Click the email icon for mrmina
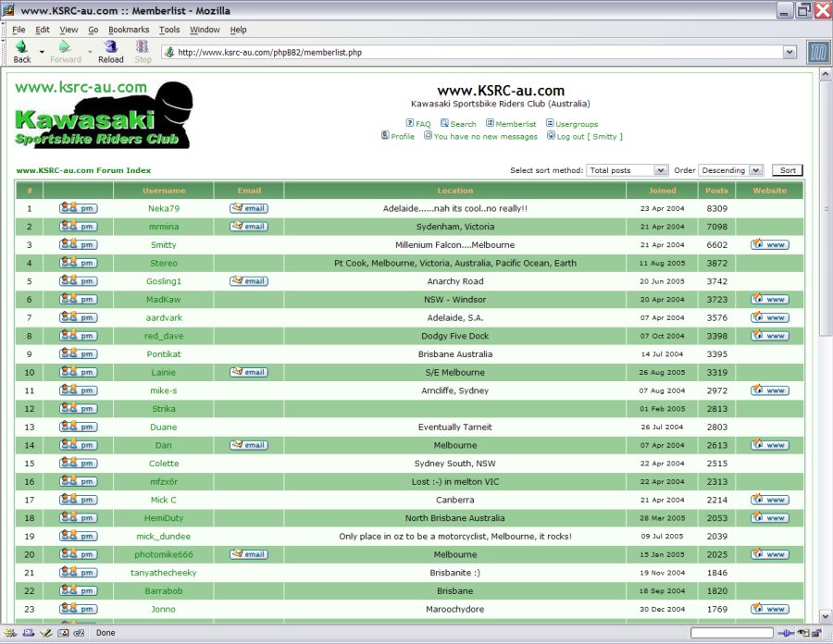The image size is (833, 644). coord(249,227)
